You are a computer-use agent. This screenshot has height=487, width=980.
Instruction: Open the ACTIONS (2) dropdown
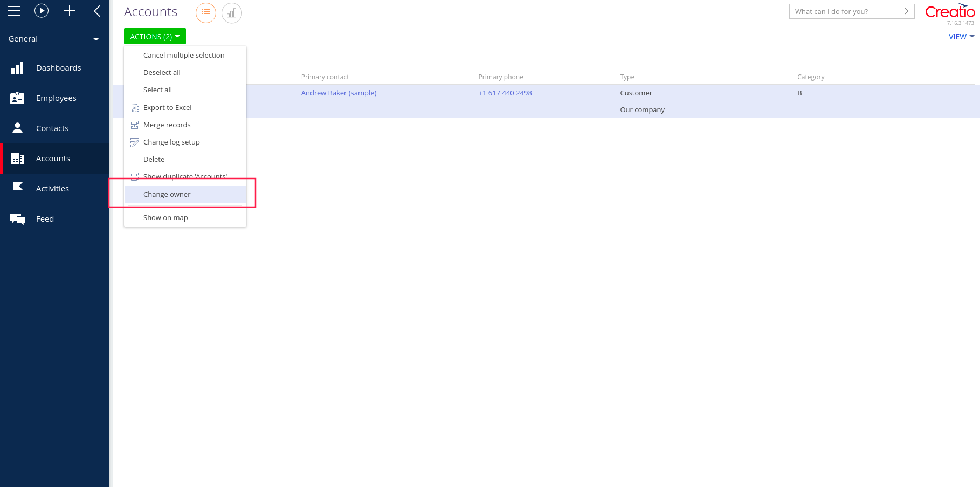[x=155, y=36]
